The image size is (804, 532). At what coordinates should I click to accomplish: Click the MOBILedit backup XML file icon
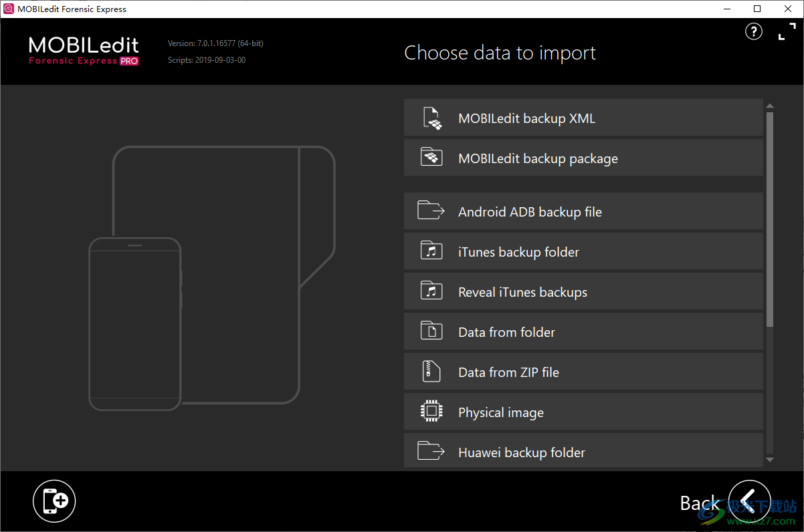432,118
